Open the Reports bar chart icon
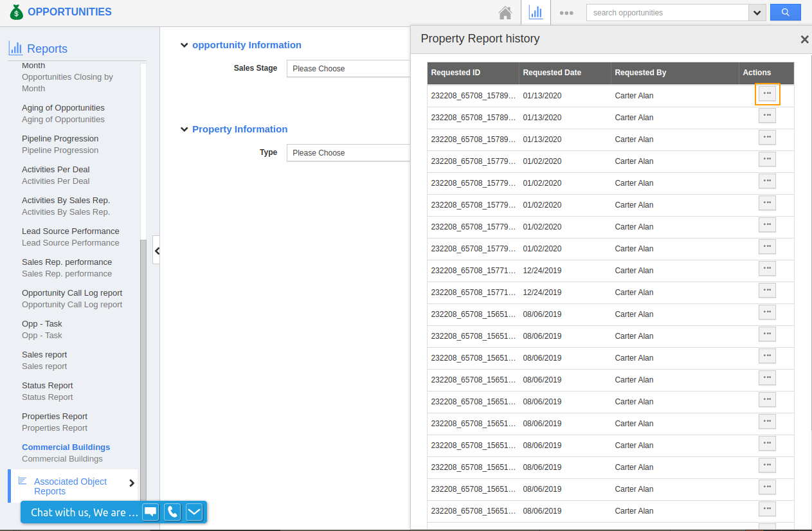Screen dimensions: 812x531 536,13
